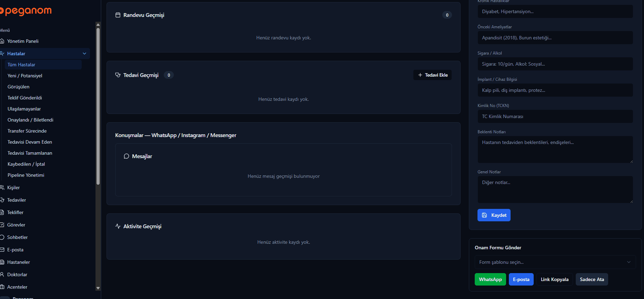This screenshot has height=299, width=644.
Task: Click the Link Kopyala button
Action: (x=554, y=279)
